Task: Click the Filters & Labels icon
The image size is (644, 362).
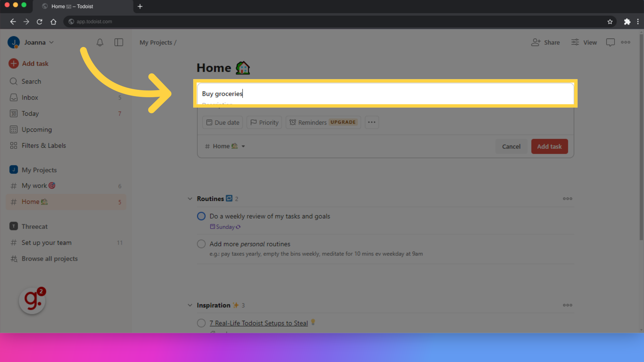Action: [13, 145]
